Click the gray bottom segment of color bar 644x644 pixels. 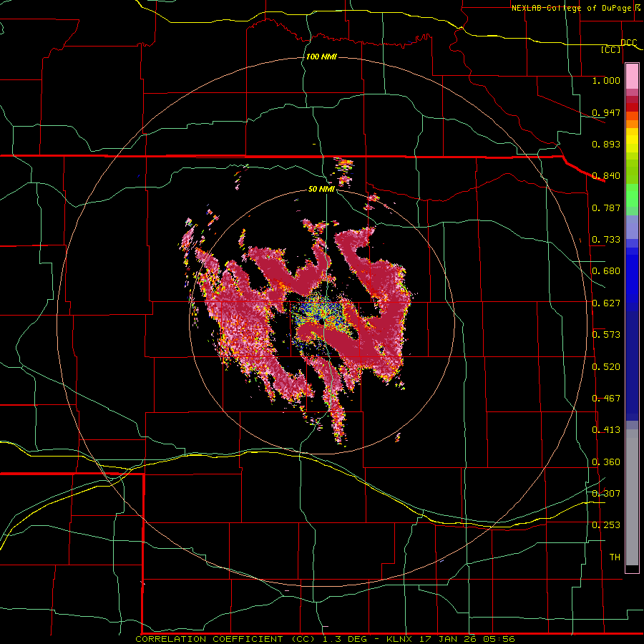pos(632,497)
